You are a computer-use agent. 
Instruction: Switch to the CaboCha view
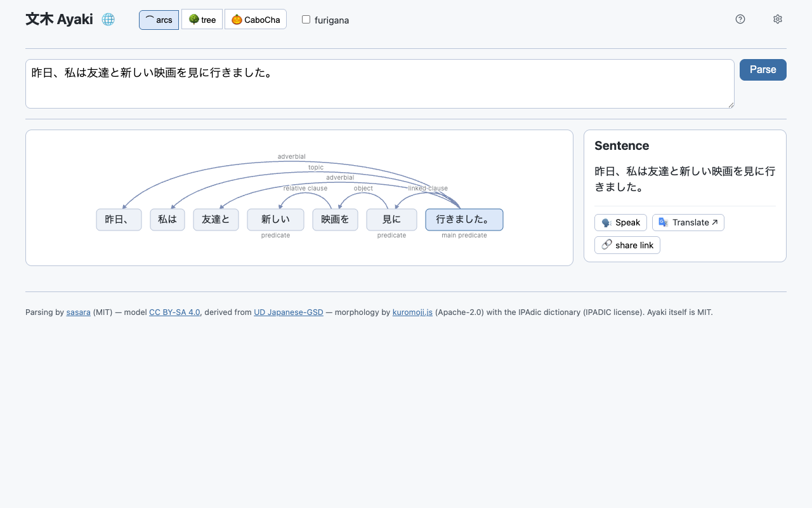coord(256,20)
